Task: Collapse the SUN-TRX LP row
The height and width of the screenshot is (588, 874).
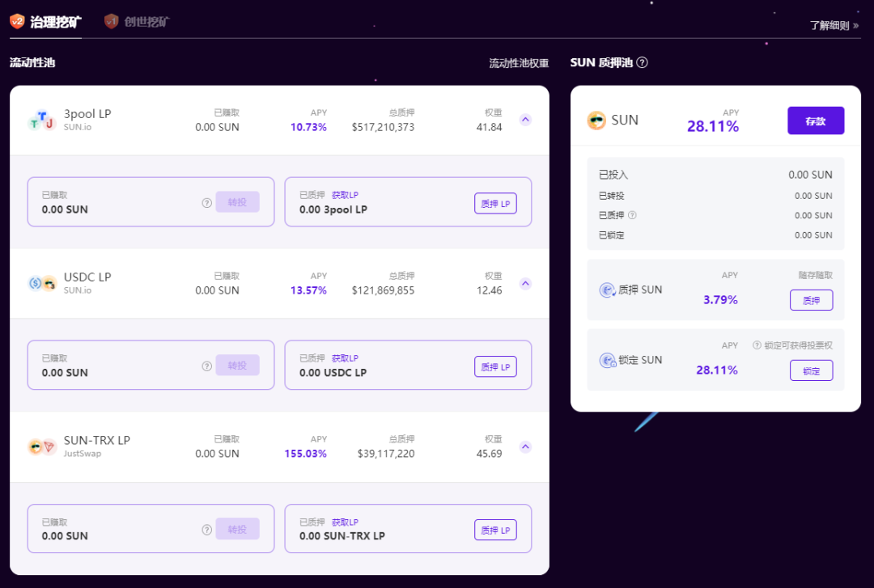Action: tap(525, 447)
